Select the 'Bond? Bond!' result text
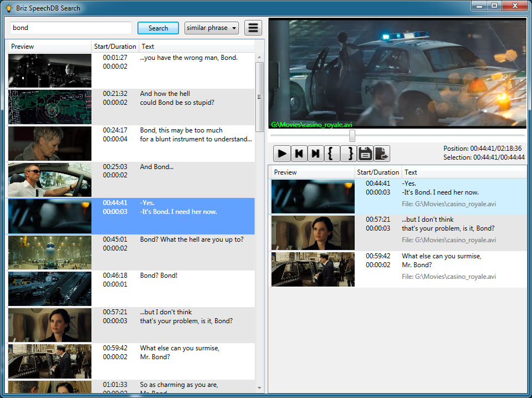The width and height of the screenshot is (532, 398). pyautogui.click(x=159, y=275)
